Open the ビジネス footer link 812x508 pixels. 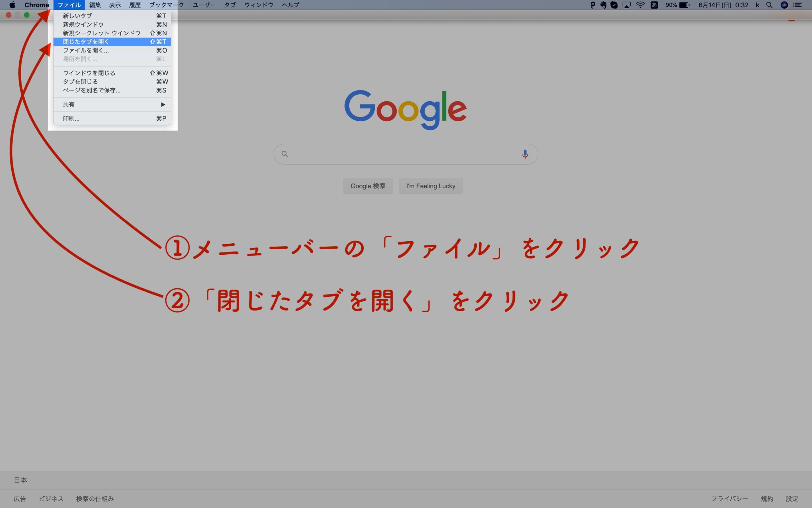pos(51,498)
